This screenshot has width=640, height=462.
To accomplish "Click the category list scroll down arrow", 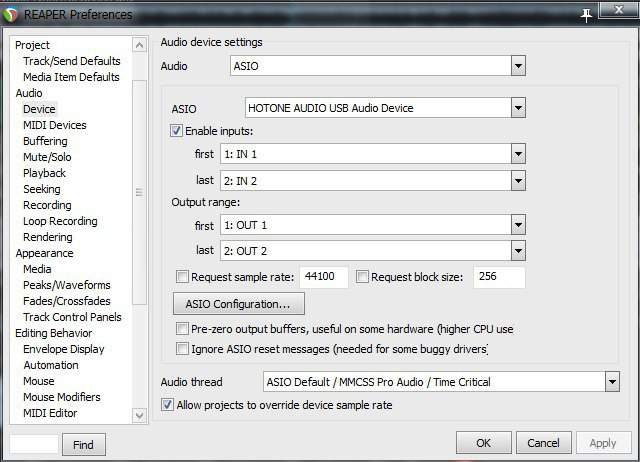I will pos(139,415).
